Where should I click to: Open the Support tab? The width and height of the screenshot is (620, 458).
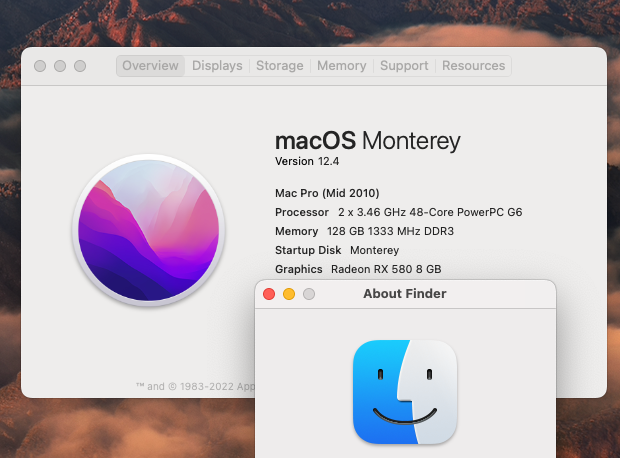click(404, 66)
